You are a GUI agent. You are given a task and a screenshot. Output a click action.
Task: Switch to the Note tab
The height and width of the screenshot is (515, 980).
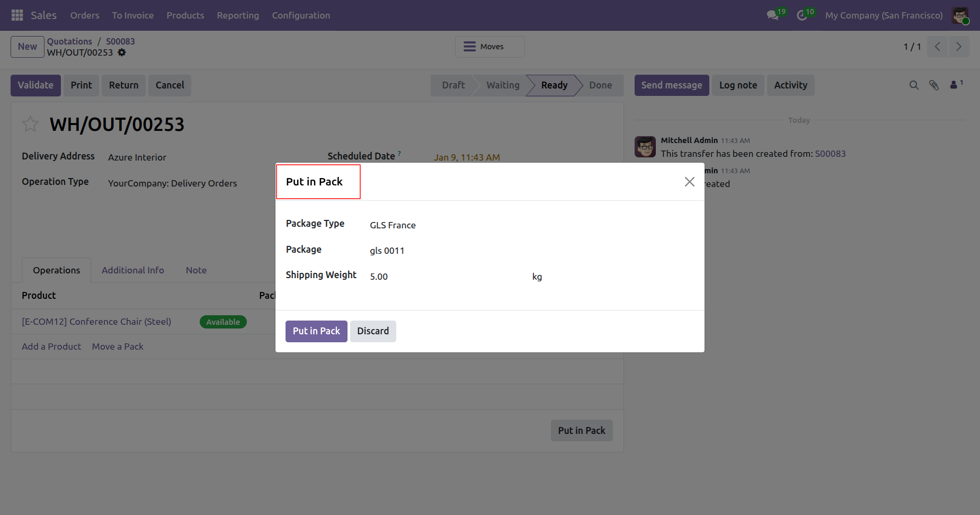196,270
